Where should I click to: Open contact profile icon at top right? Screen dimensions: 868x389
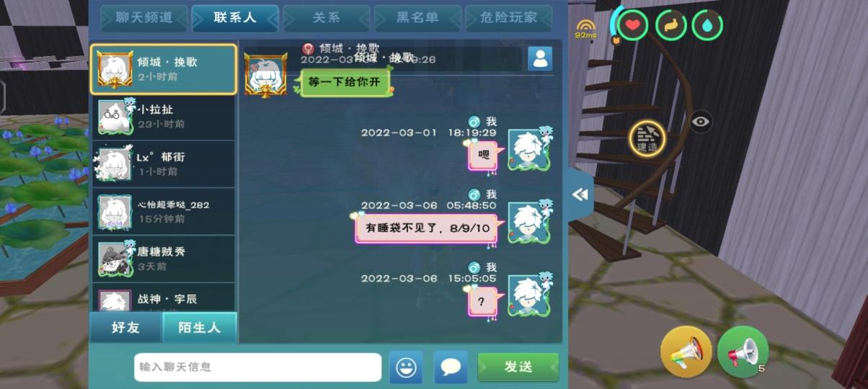[x=540, y=58]
